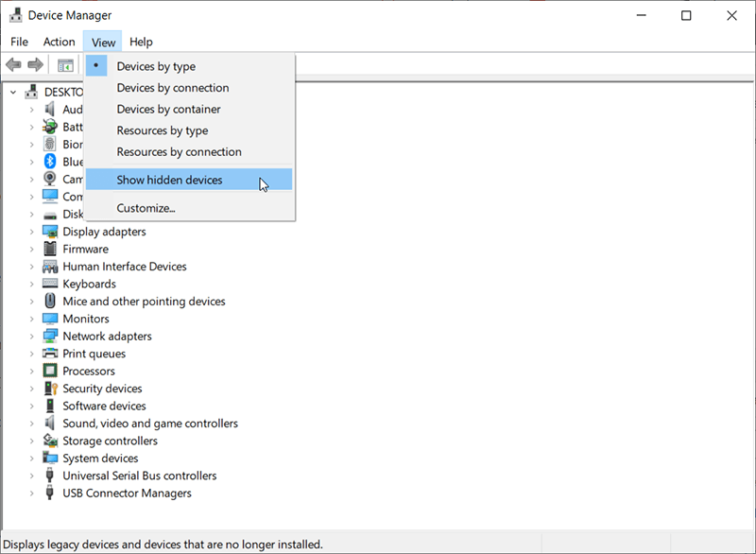This screenshot has height=554, width=756.
Task: Click the Audio speaker category icon
Action: tap(50, 110)
